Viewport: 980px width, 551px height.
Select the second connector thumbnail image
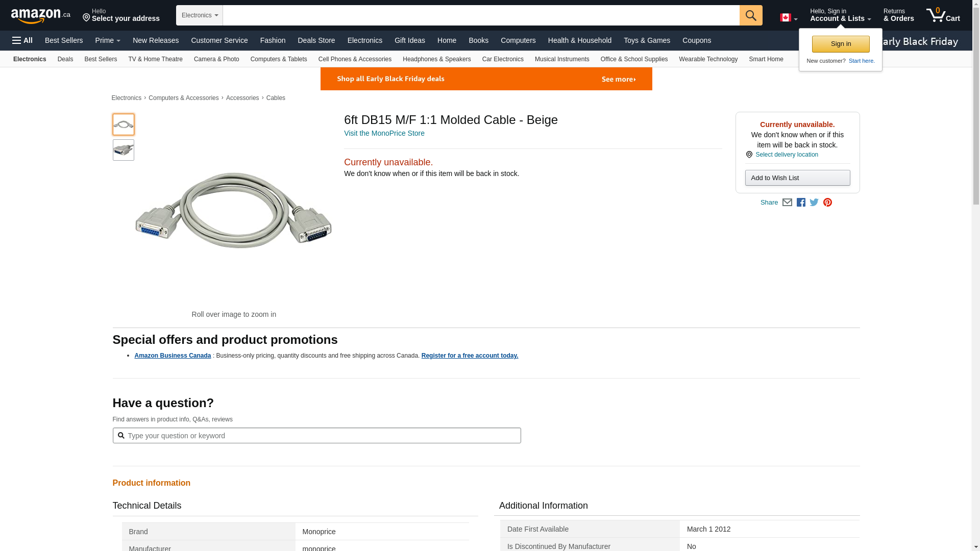click(x=124, y=150)
